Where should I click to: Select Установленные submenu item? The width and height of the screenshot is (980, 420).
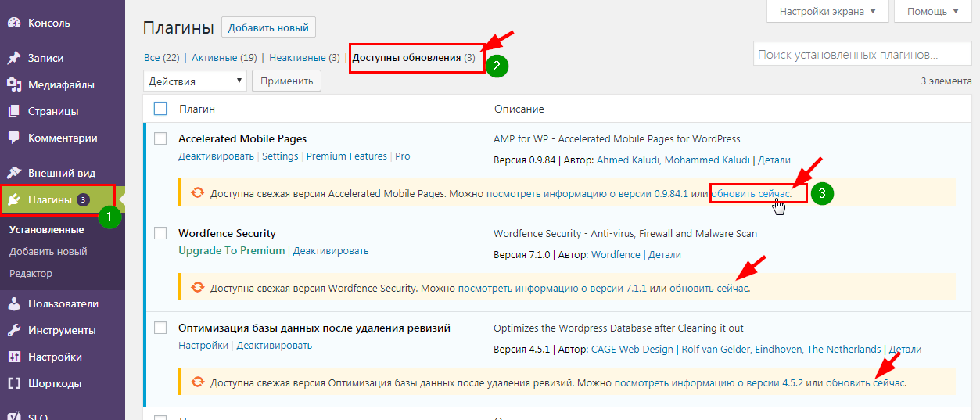pyautogui.click(x=47, y=230)
